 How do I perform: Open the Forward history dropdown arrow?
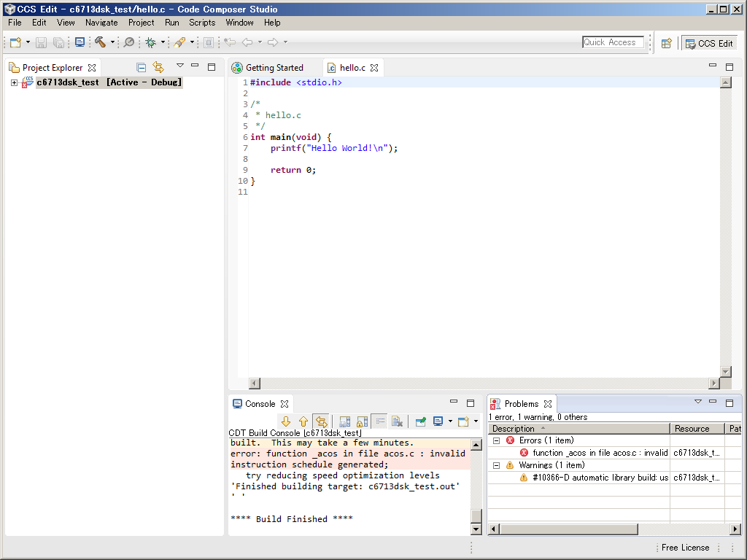(285, 42)
